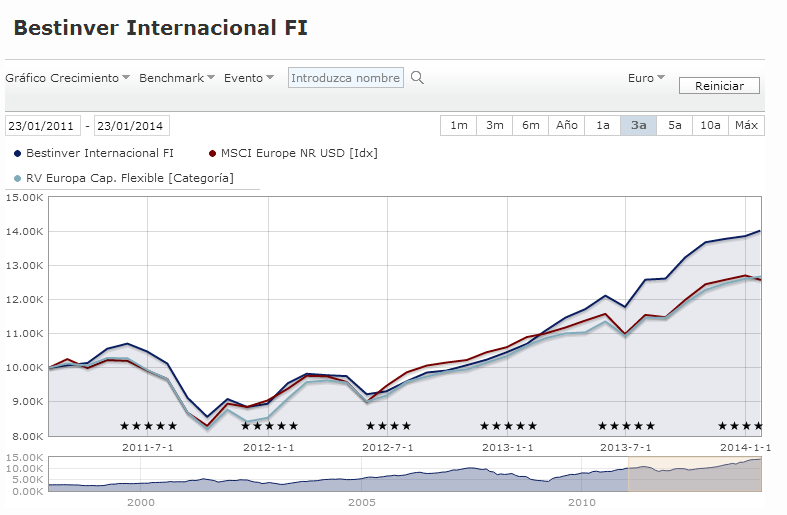
Task: Click the star rating near 2013-1-1
Action: click(x=508, y=426)
